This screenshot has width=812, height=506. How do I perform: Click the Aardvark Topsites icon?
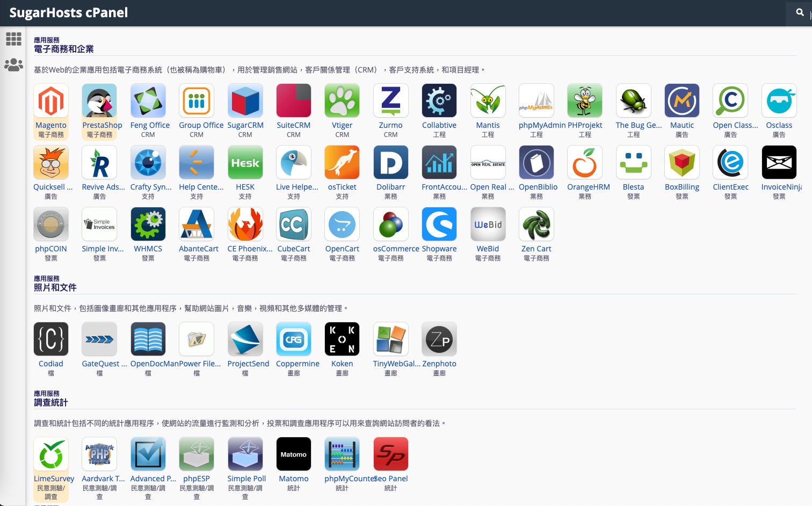[x=99, y=454]
